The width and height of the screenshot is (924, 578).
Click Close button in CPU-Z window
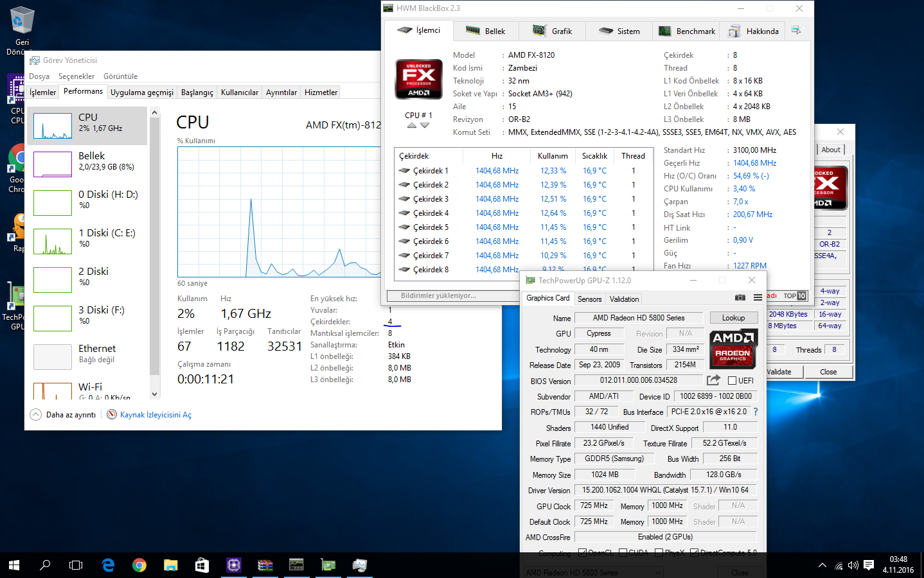(x=828, y=372)
